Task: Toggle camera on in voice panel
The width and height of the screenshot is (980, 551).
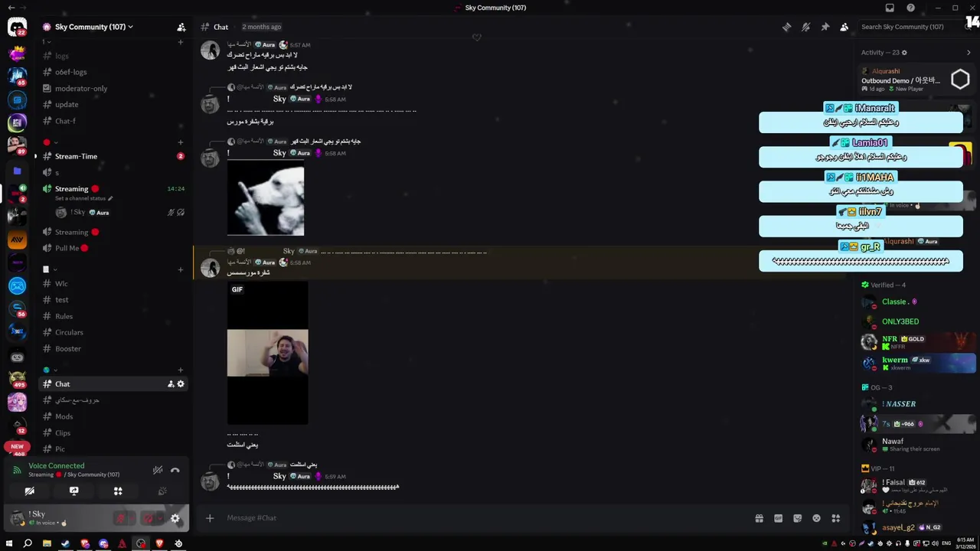Action: point(29,491)
